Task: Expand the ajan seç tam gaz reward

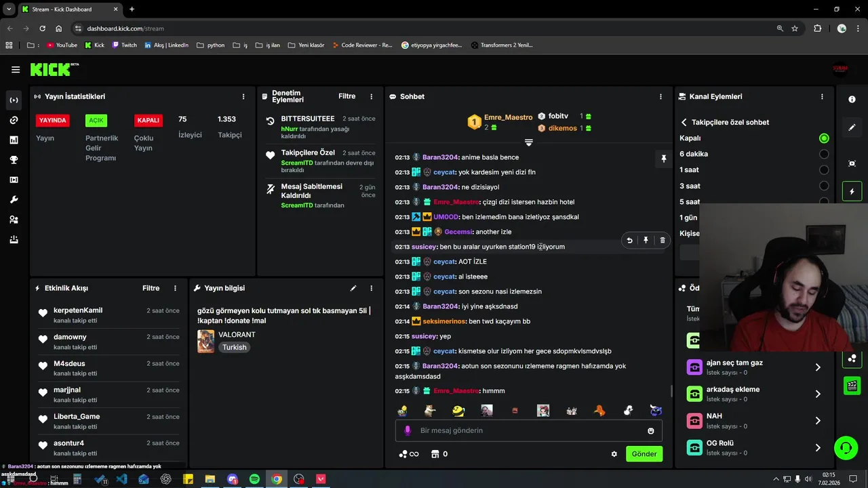Action: 818,367
